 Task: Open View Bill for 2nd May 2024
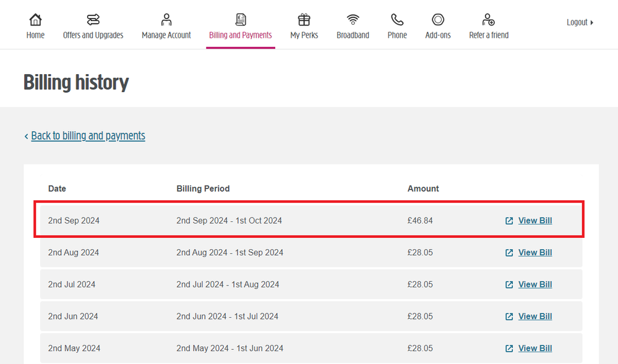click(x=534, y=349)
